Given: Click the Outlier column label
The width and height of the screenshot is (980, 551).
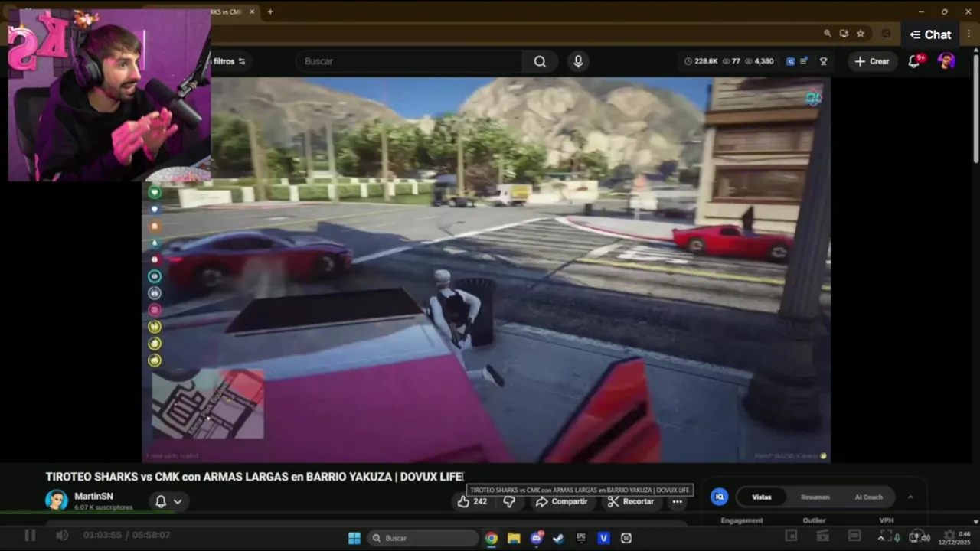Looking at the screenshot, I should [814, 520].
